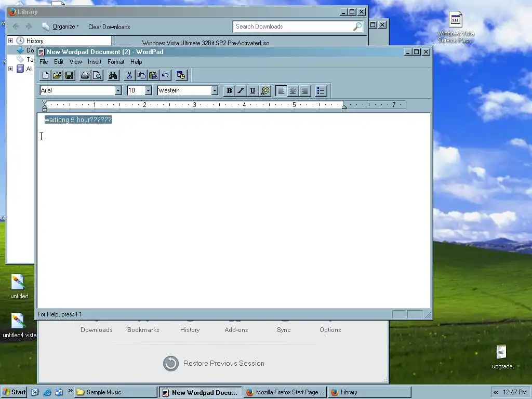Open WordPad Format menu
The image size is (532, 399).
[x=116, y=62]
